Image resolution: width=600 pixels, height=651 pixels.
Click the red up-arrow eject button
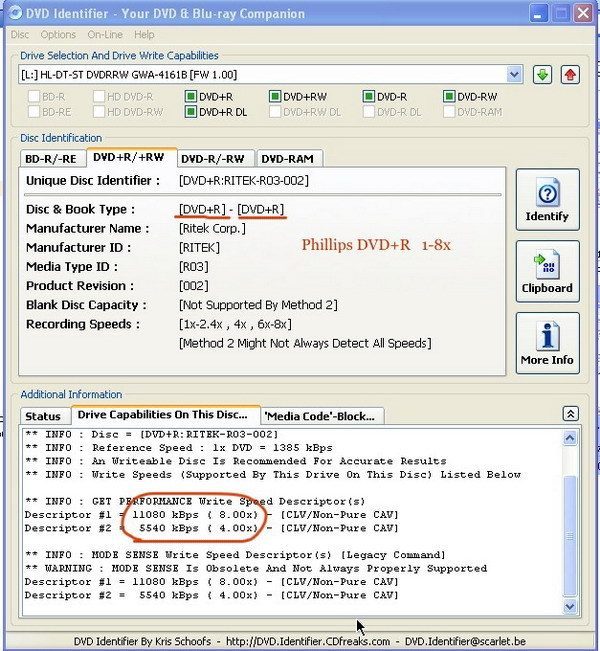[570, 75]
